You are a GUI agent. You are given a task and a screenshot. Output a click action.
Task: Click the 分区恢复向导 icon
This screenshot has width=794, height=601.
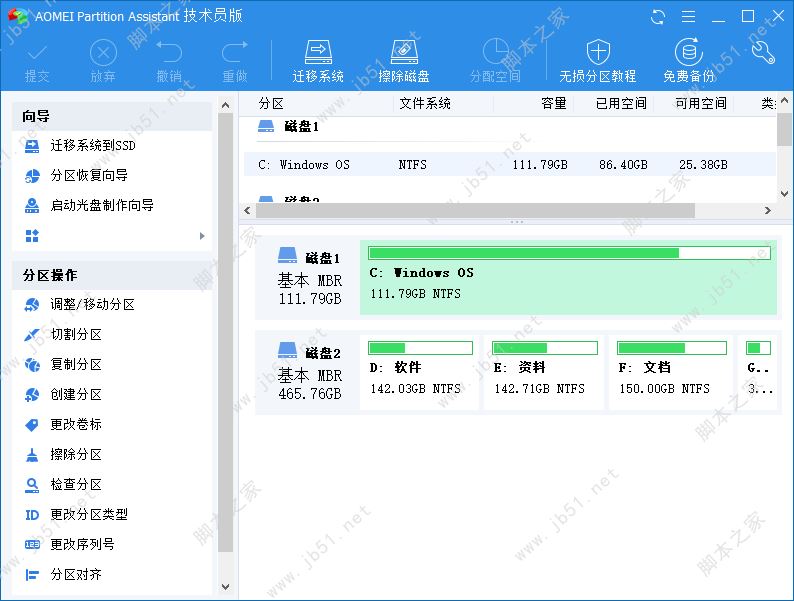coord(32,176)
